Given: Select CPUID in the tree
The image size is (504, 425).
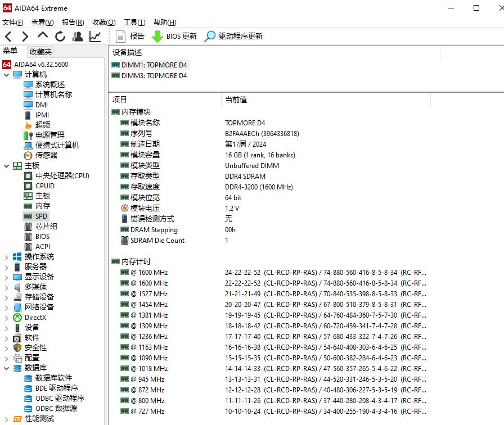Looking at the screenshot, I should (44, 186).
